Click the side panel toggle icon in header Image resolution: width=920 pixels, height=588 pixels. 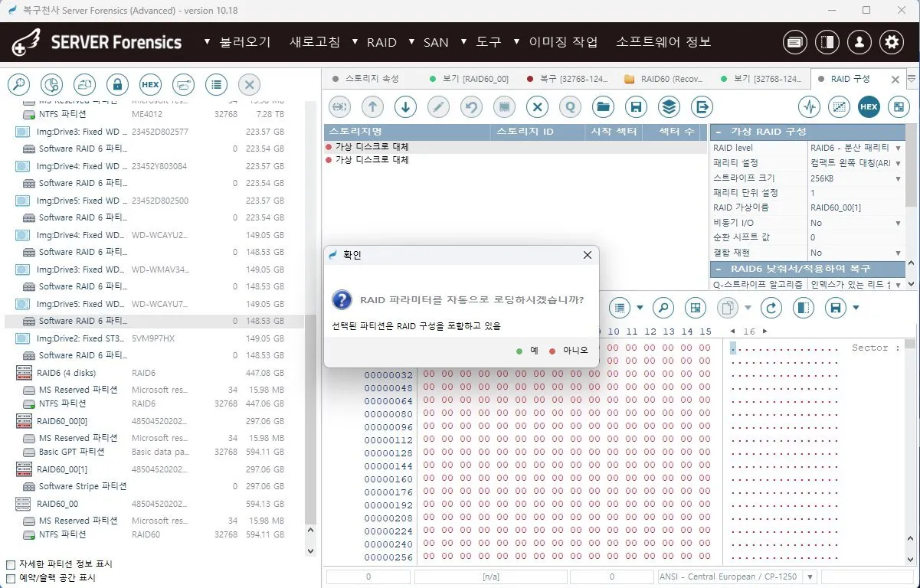point(827,42)
